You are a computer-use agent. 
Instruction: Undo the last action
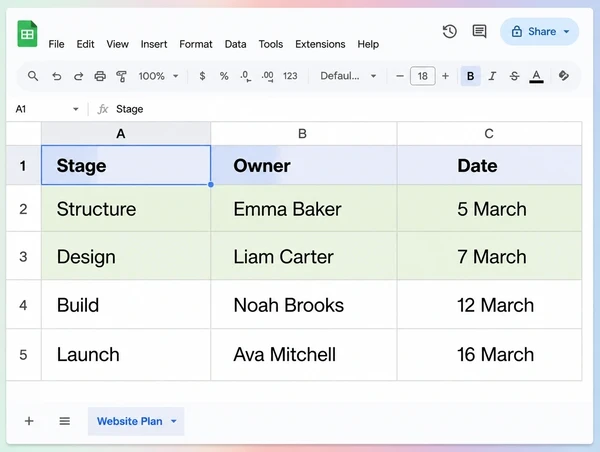pos(57,76)
